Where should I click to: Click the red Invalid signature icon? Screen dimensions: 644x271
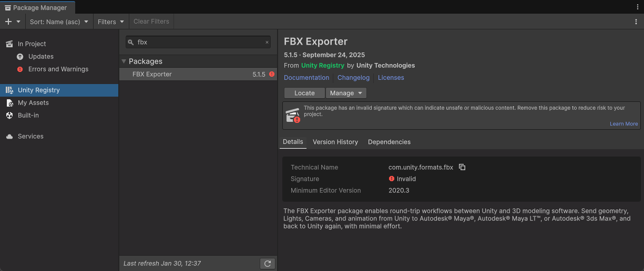click(392, 179)
